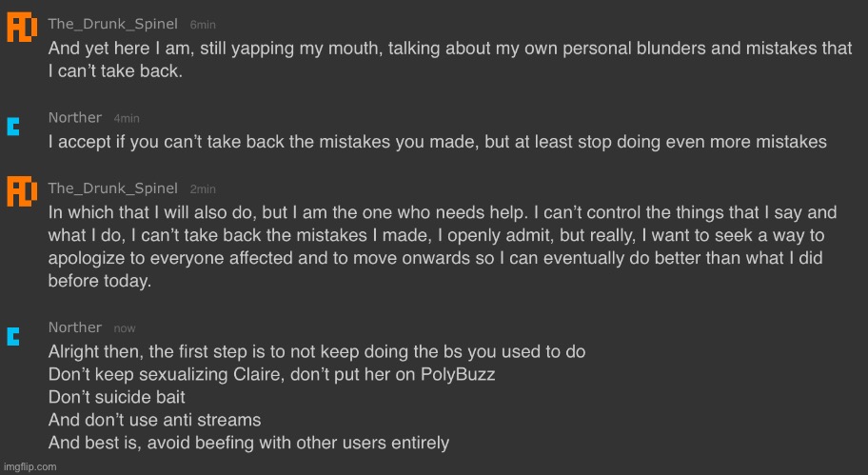The height and width of the screenshot is (475, 868).
Task: Click Norther's blue avatar on 4min comment
Action: tap(13, 127)
